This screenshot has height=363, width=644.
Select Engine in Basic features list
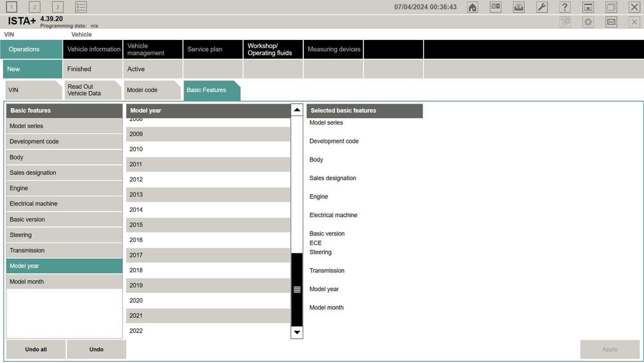pos(64,189)
